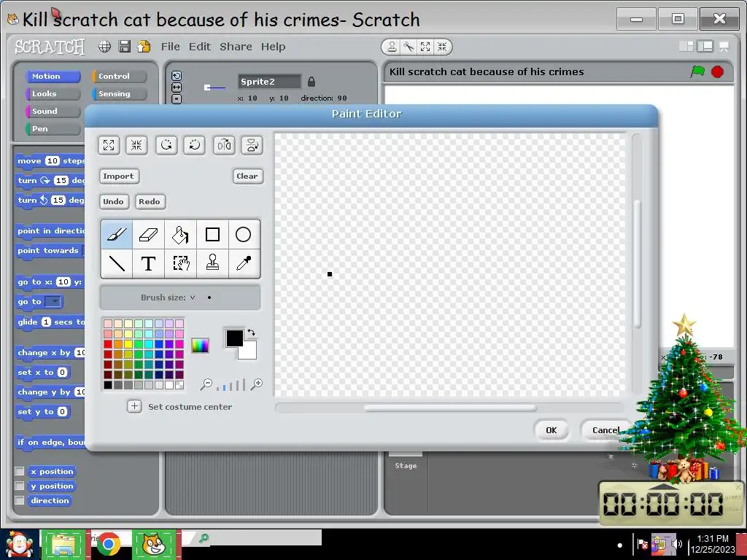Open the Edit menu
This screenshot has height=560, width=747.
200,47
